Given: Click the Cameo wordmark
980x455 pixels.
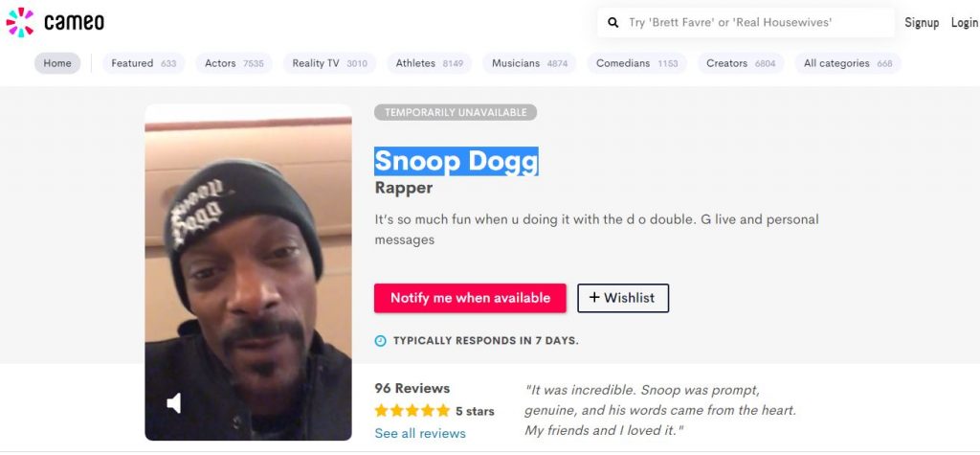Looking at the screenshot, I should click(74, 23).
